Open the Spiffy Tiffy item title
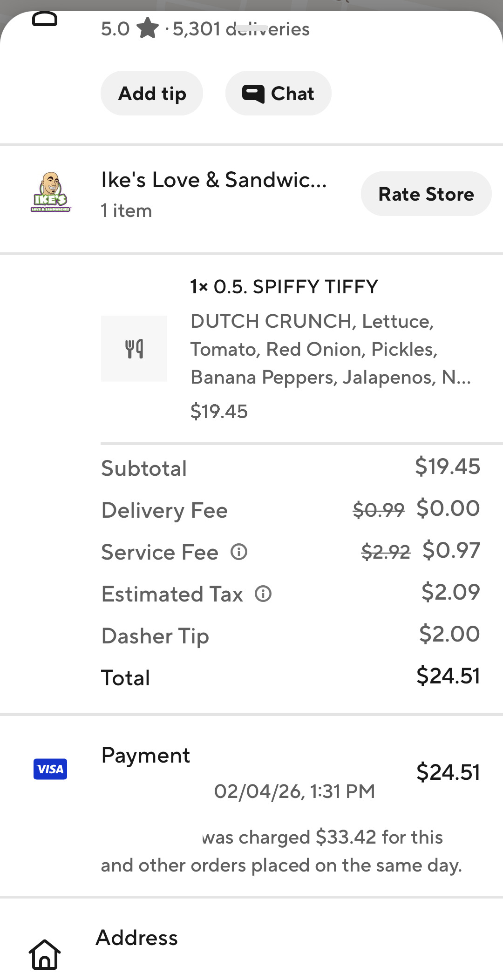Screen dimensions: 503x980 click(284, 287)
